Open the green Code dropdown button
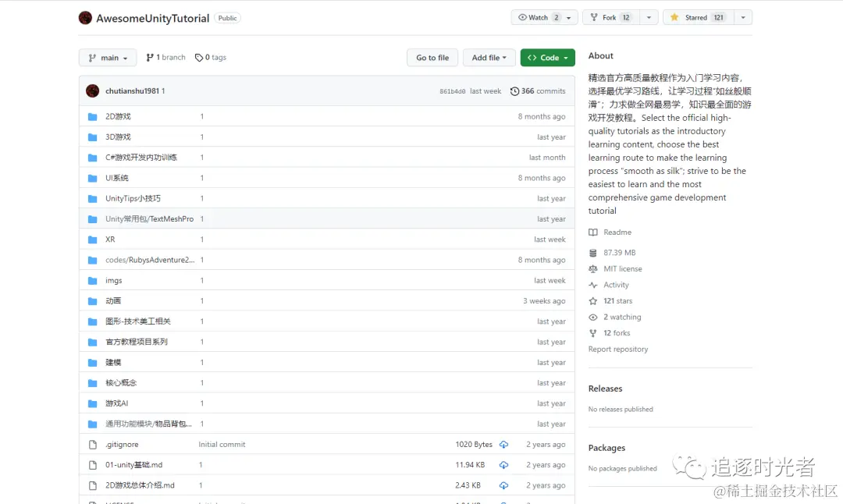The width and height of the screenshot is (843, 504). coord(547,58)
